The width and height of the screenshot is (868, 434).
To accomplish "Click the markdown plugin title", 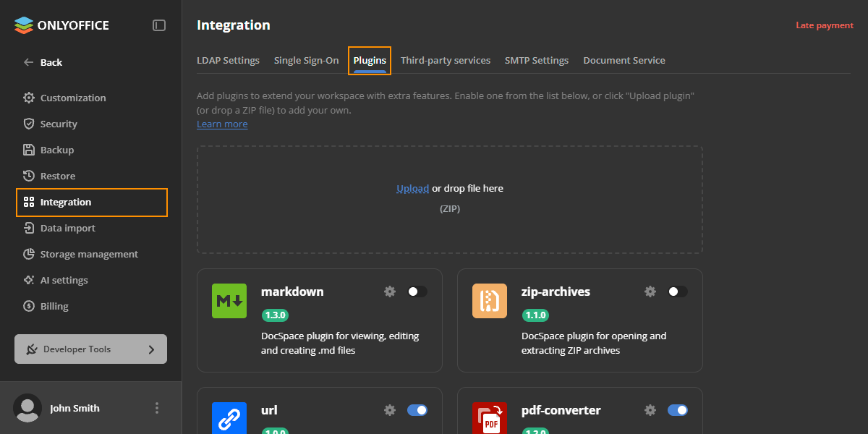I will coord(292,292).
